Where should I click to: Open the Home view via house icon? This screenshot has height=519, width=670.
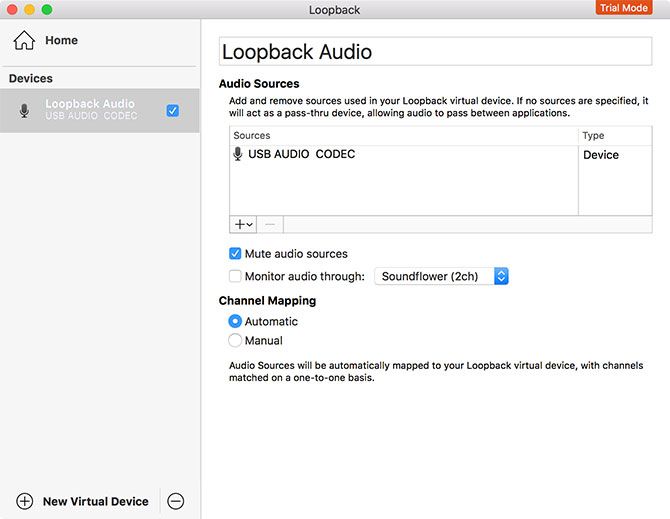24,40
